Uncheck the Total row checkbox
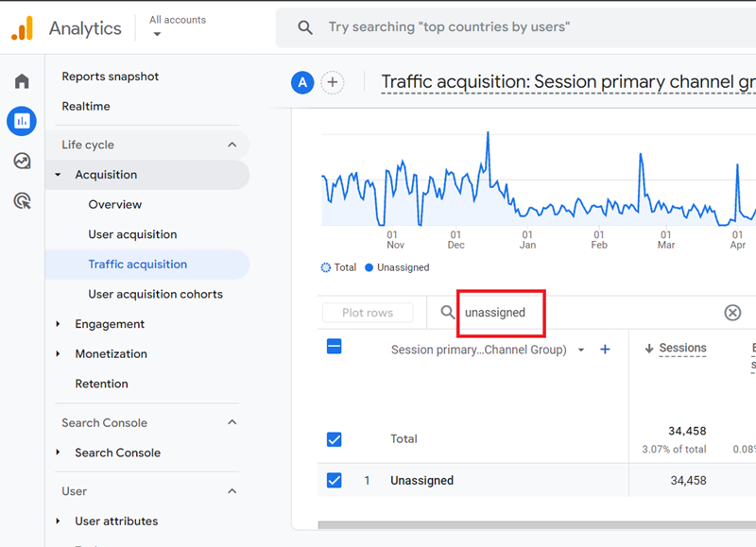Image resolution: width=756 pixels, height=547 pixels. pos(335,439)
